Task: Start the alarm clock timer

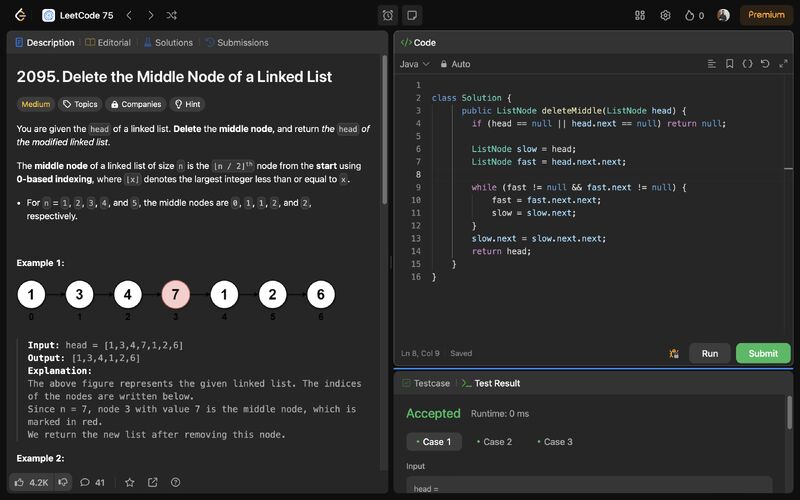Action: (388, 15)
